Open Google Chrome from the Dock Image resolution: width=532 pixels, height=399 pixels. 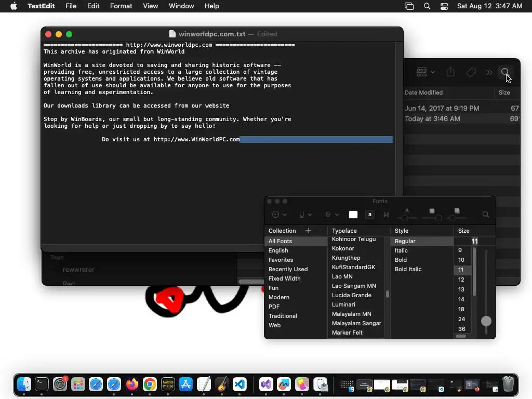point(150,384)
